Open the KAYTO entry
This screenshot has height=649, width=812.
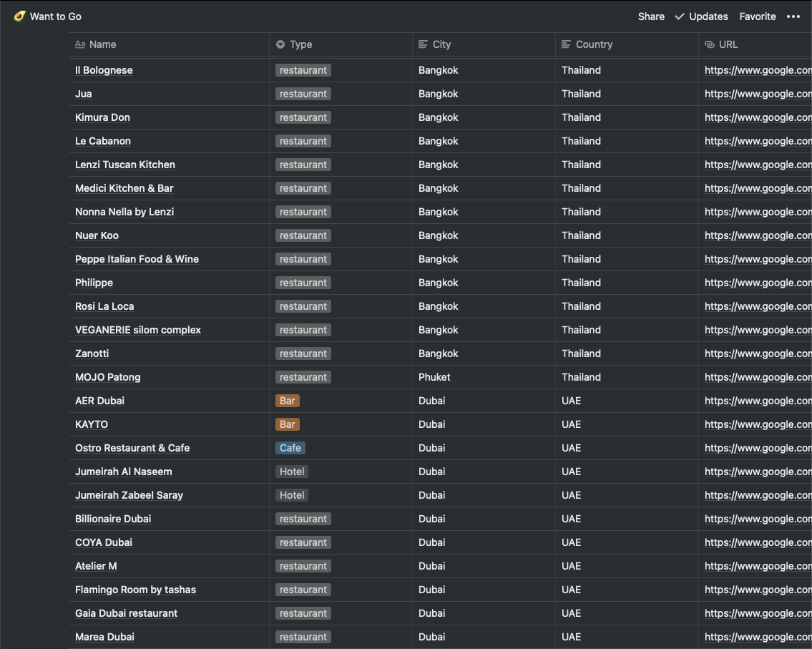click(x=92, y=425)
